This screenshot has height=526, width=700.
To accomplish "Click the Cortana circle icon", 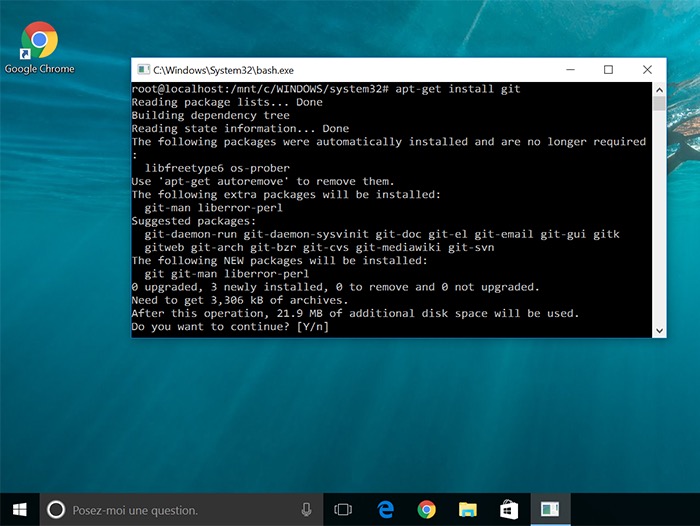I will tap(56, 510).
